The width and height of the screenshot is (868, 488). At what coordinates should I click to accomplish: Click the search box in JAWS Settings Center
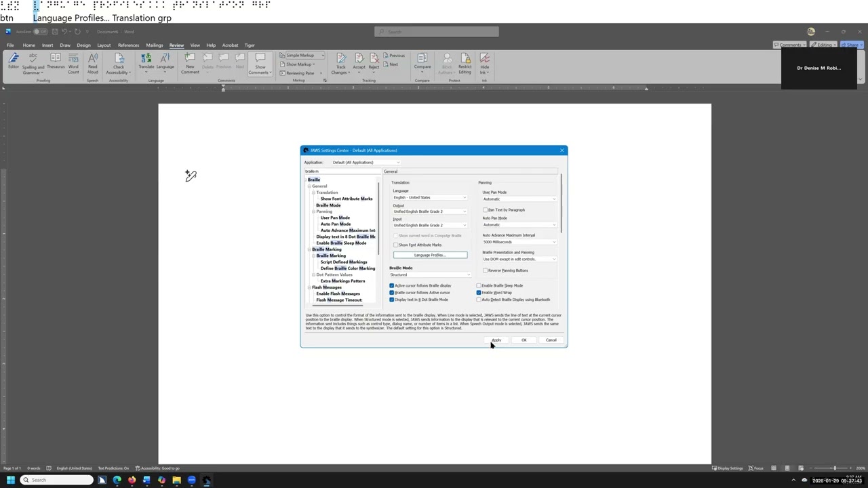342,171
